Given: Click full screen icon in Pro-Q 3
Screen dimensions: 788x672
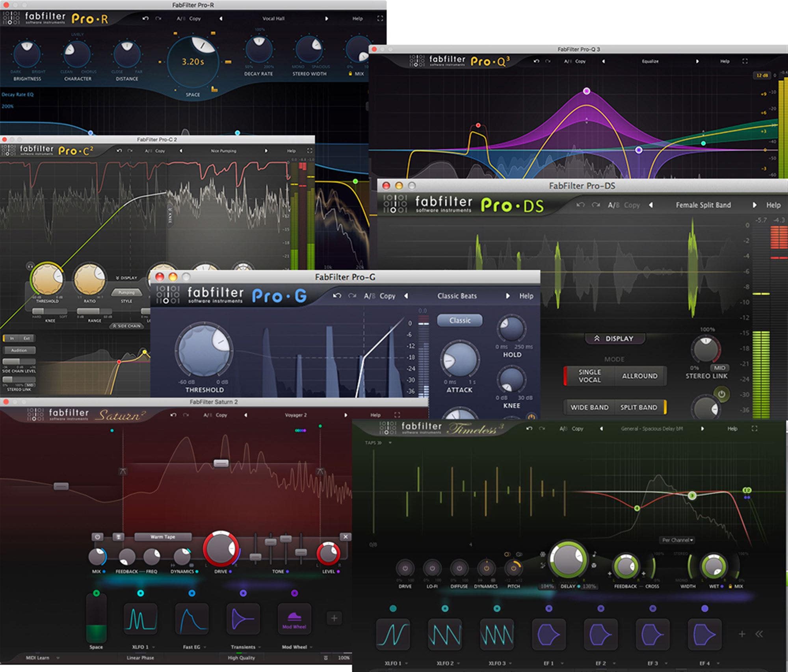Looking at the screenshot, I should point(745,61).
